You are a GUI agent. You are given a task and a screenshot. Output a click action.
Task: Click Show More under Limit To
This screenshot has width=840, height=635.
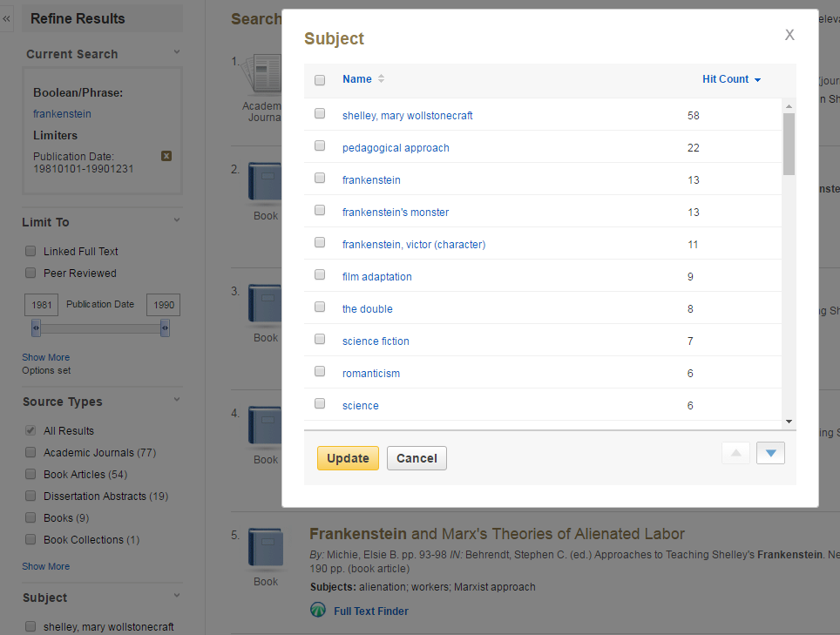(x=45, y=357)
